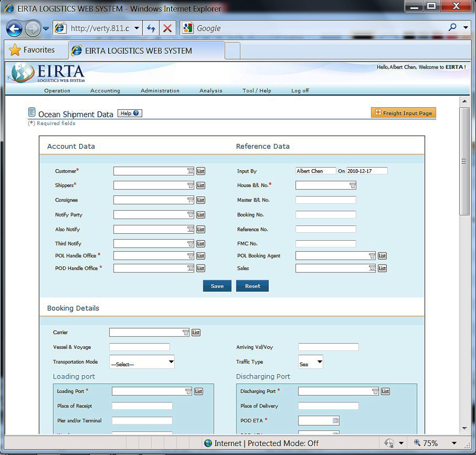Open the zoom level 75% dropdown arrow

454,443
